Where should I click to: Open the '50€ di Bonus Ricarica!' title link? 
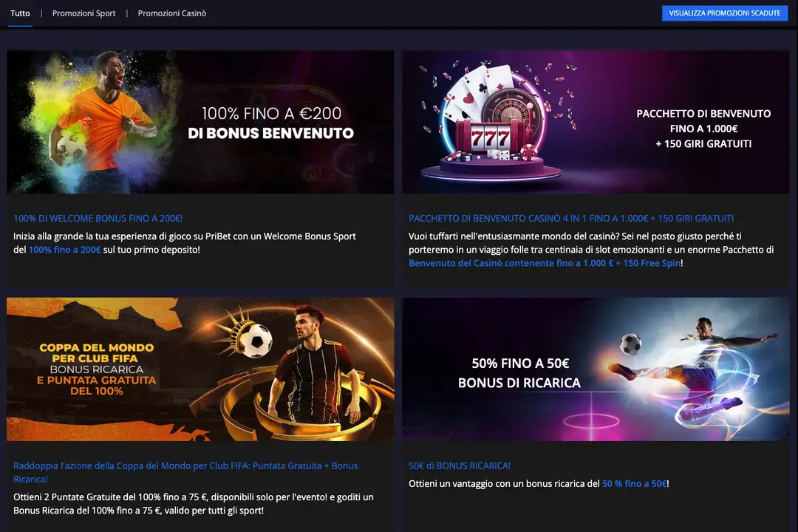point(459,465)
